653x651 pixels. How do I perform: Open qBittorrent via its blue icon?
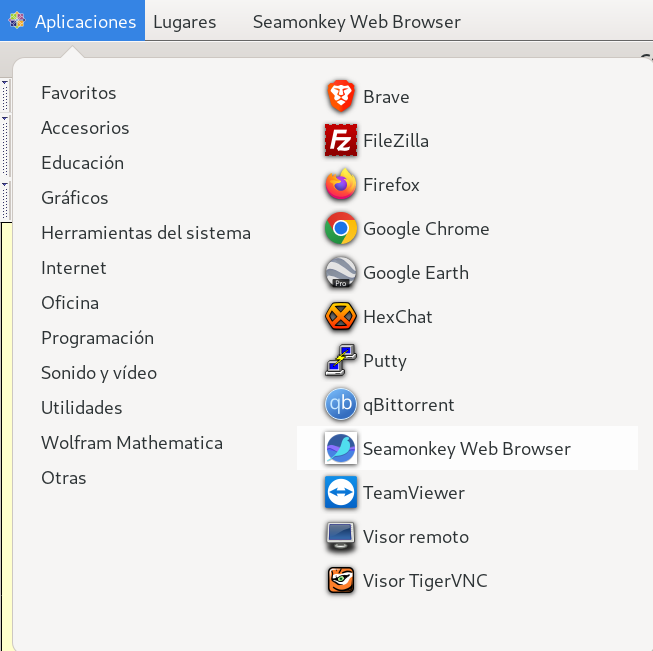tap(341, 405)
